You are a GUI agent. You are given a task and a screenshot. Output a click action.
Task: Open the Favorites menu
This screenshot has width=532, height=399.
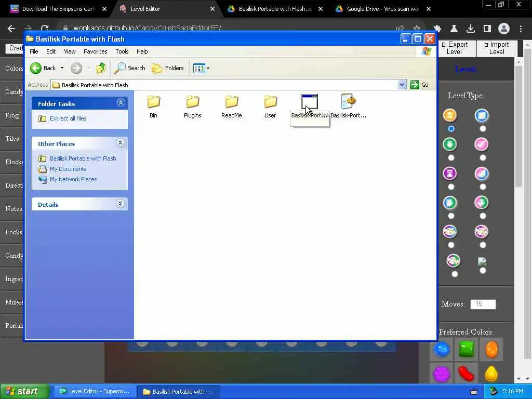[x=96, y=51]
